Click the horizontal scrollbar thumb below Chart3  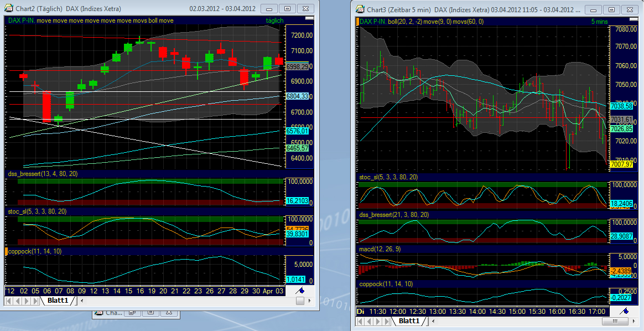[x=615, y=322]
